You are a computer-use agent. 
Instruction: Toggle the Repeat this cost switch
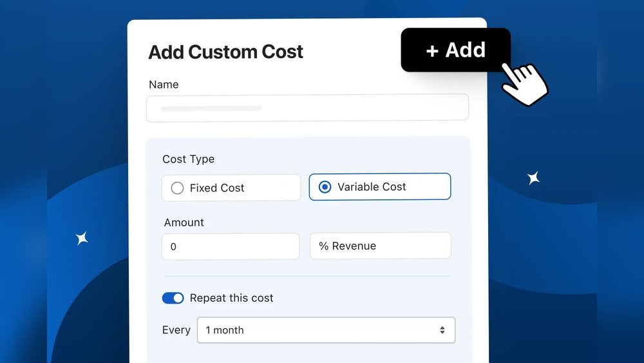[173, 298]
